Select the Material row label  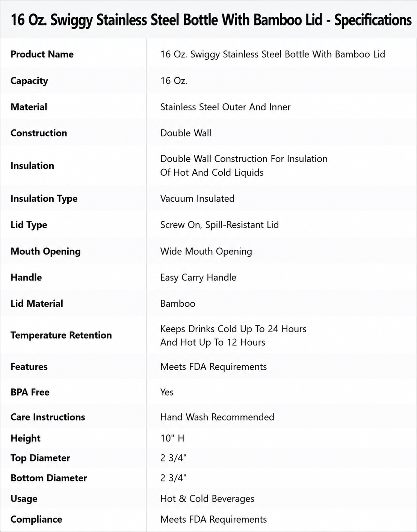point(29,107)
